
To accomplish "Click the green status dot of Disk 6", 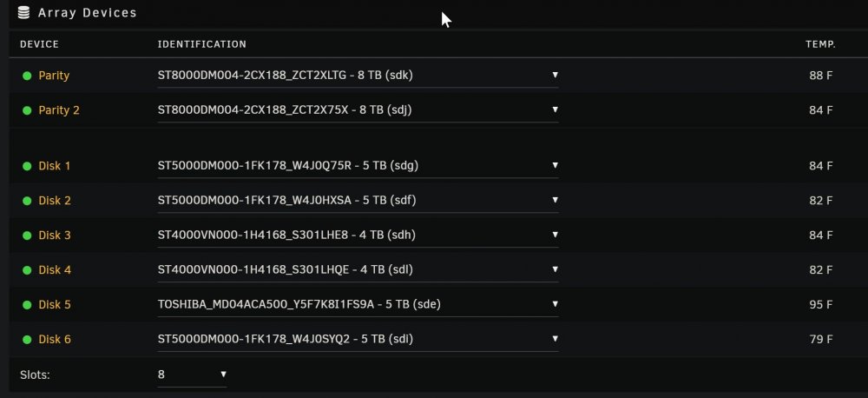I will click(27, 339).
